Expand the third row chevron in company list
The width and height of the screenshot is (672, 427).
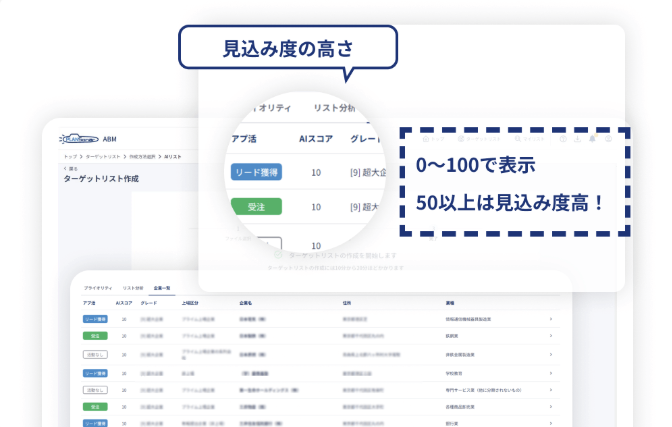[x=550, y=355]
